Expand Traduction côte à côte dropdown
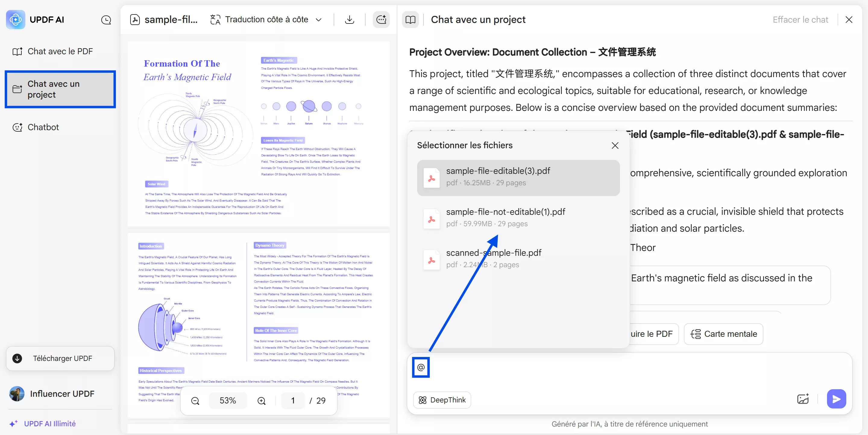 click(319, 20)
